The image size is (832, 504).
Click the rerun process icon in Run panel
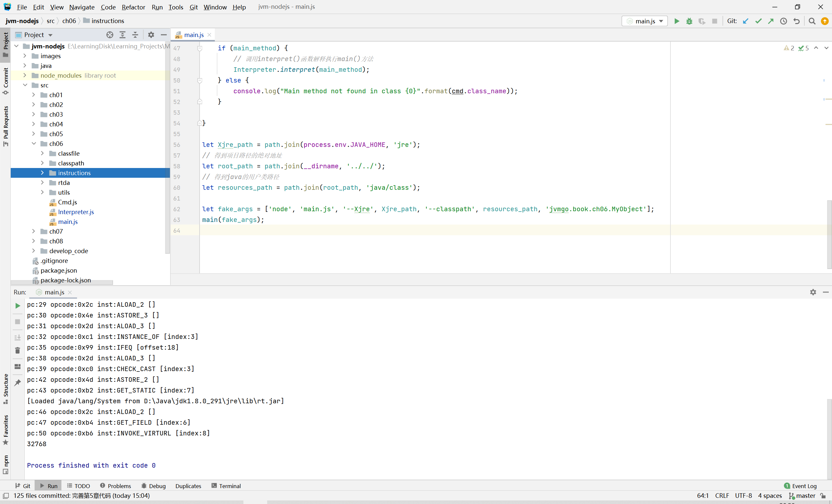coord(18,305)
